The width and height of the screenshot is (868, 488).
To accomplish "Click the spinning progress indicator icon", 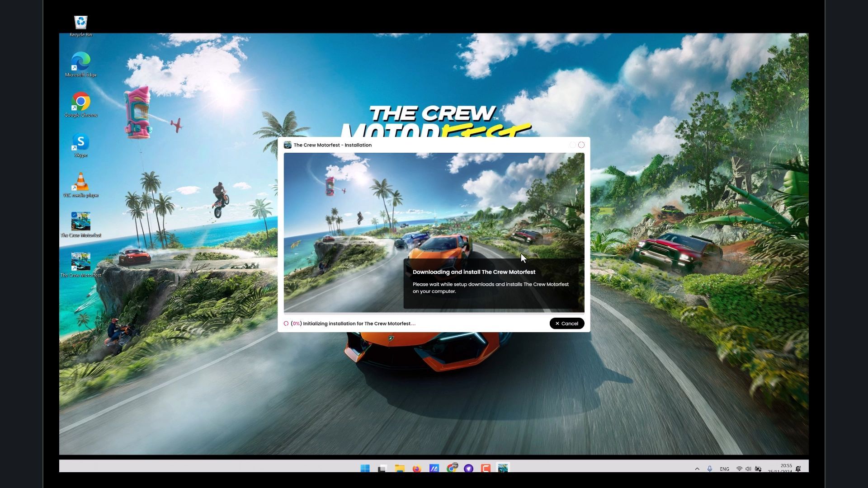I will (x=286, y=324).
